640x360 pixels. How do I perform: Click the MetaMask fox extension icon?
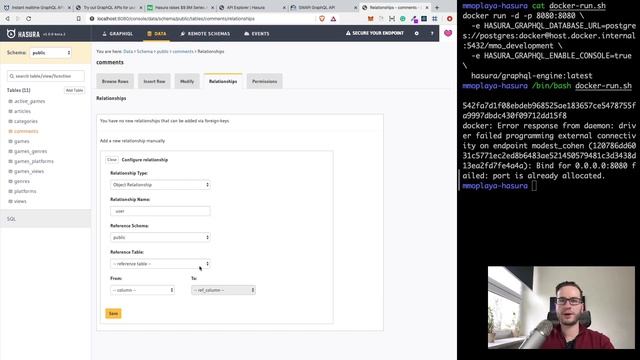click(x=371, y=18)
